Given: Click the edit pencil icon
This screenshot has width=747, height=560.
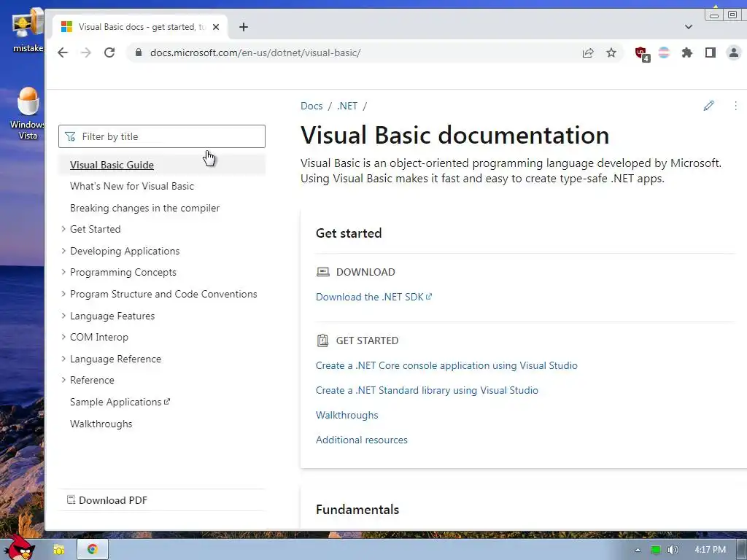Looking at the screenshot, I should pyautogui.click(x=708, y=106).
